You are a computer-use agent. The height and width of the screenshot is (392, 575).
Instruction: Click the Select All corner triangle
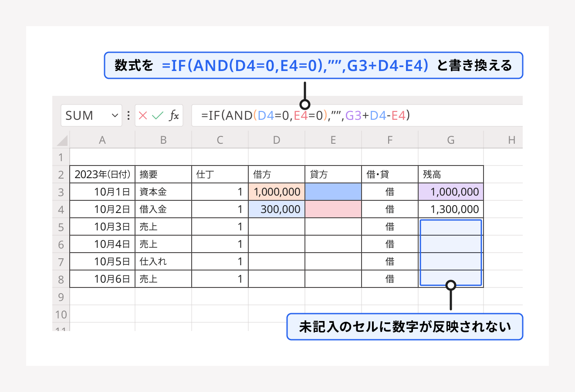[x=62, y=140]
